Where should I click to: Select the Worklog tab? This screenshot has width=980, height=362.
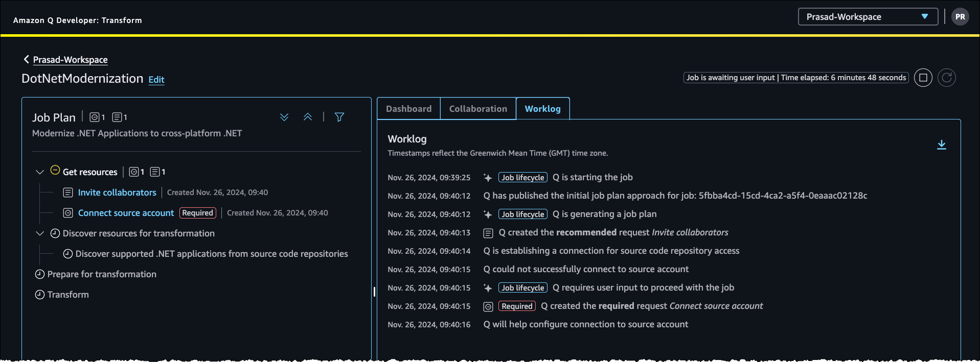(542, 109)
